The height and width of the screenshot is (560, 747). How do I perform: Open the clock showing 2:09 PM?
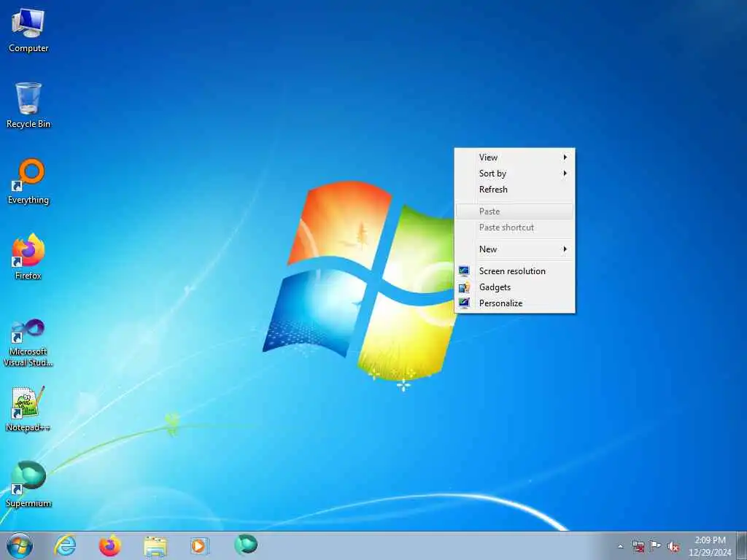pos(710,546)
